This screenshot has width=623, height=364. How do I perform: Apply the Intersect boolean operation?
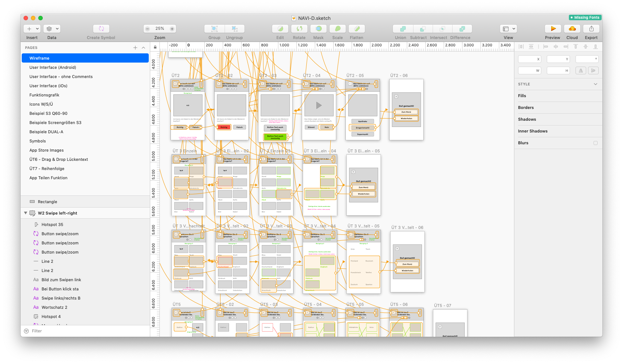coord(443,29)
